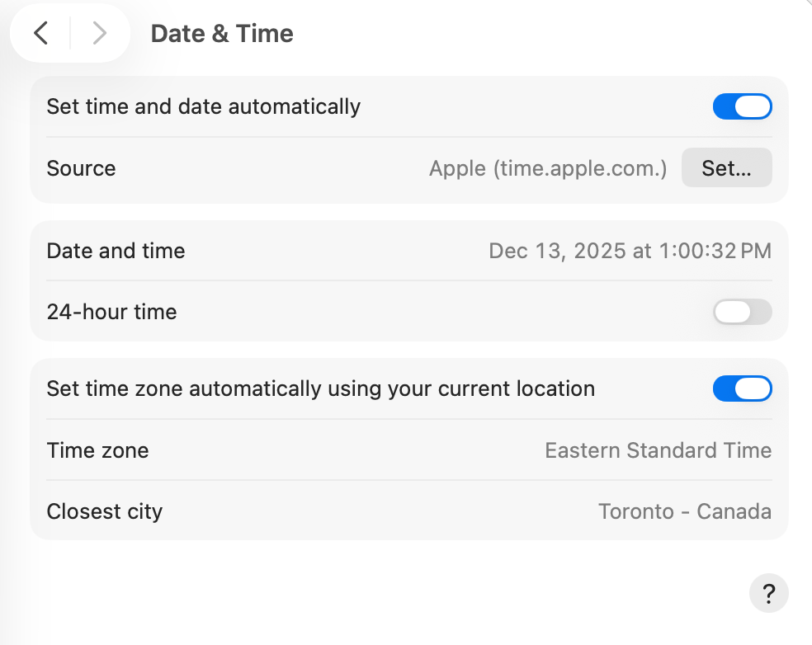Viewport: 812px width, 645px height.
Task: Click the question mark for Date & Time help
Action: [768, 593]
